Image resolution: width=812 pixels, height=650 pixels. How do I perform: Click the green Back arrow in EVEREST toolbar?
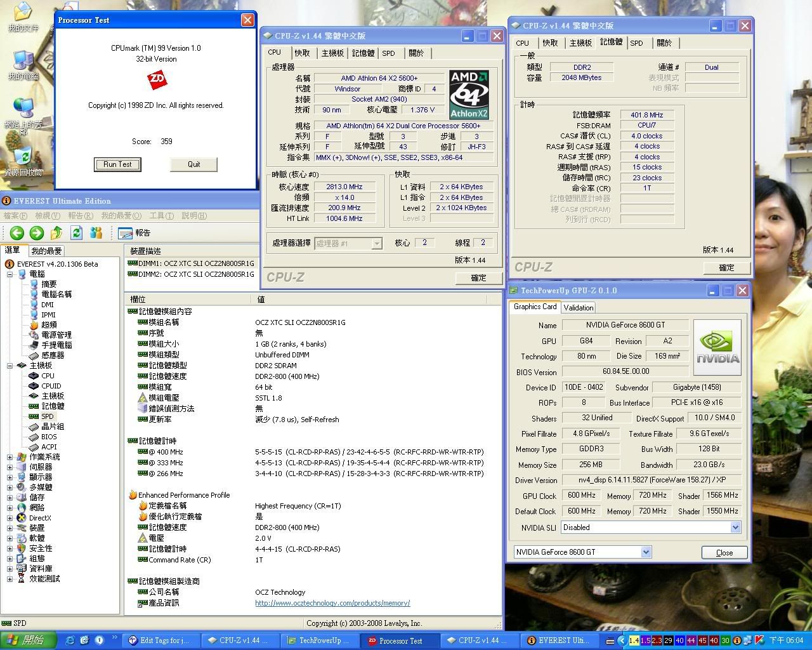click(x=17, y=233)
